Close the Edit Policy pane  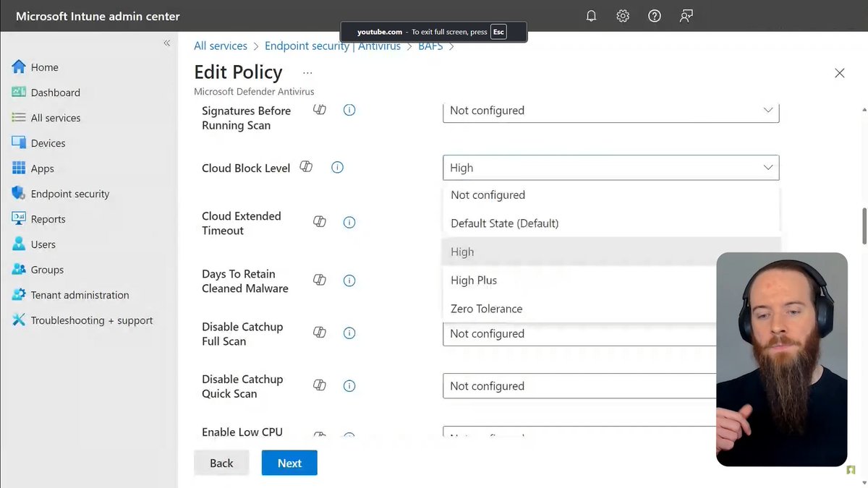840,73
